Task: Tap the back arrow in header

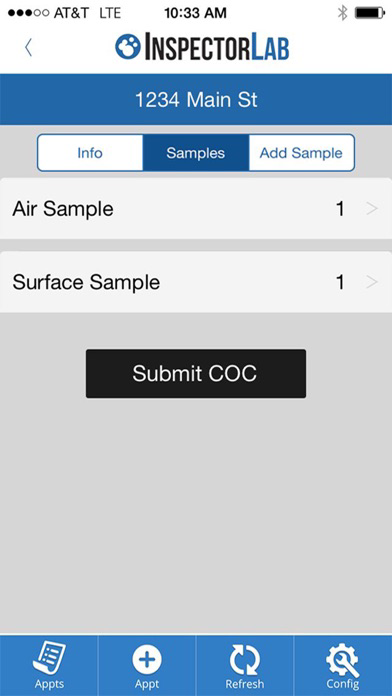Action: pyautogui.click(x=28, y=47)
